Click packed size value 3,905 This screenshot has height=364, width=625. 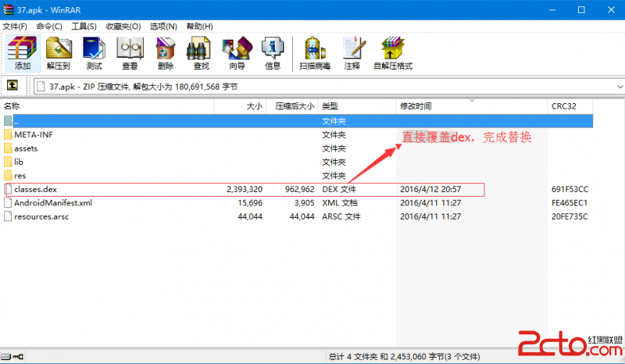[x=304, y=202]
